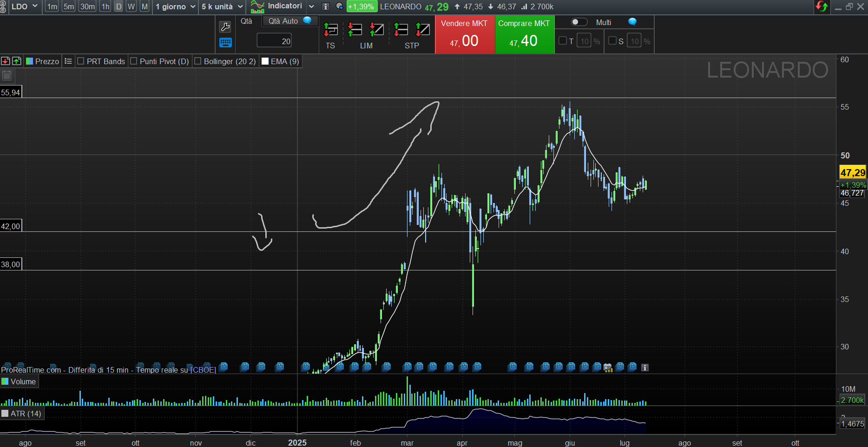Image resolution: width=868 pixels, height=447 pixels.
Task: Select the M monthly timeframe
Action: pyautogui.click(x=145, y=7)
